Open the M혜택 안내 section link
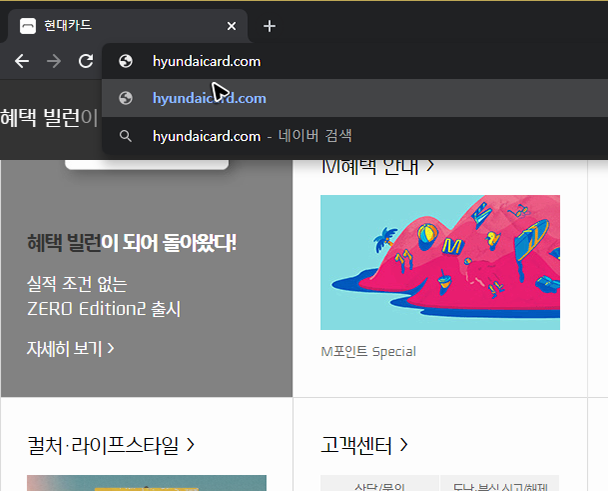 pos(378,166)
